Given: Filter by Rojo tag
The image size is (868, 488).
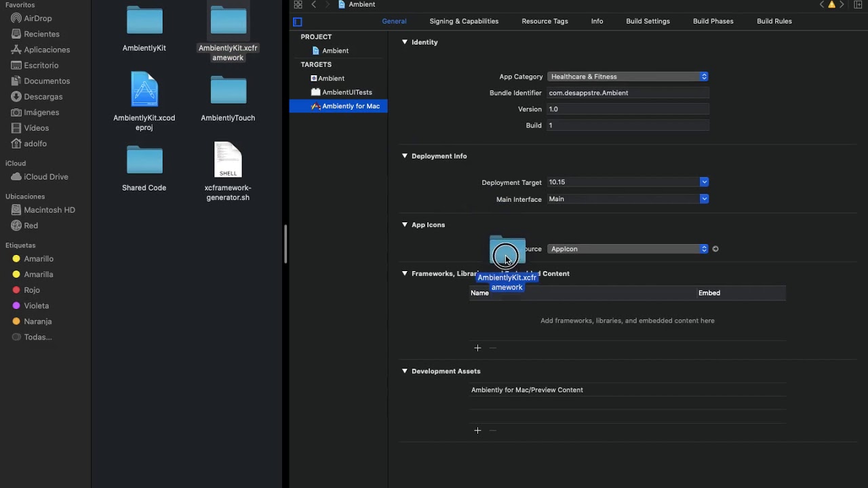Looking at the screenshot, I should [x=26, y=289].
